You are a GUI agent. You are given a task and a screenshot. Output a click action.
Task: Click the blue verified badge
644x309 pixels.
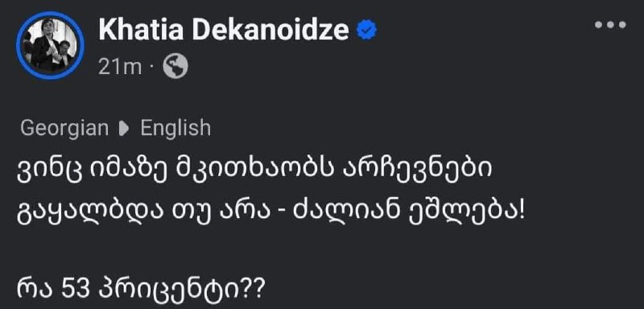tap(366, 31)
